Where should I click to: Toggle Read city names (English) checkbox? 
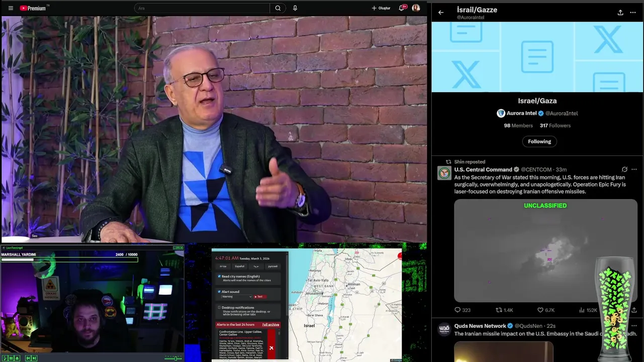pos(219,277)
